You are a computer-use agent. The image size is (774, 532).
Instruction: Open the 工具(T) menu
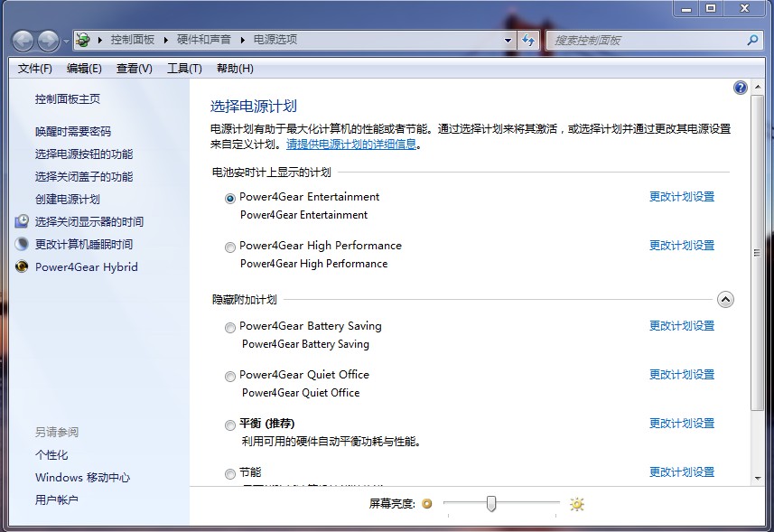(x=184, y=69)
